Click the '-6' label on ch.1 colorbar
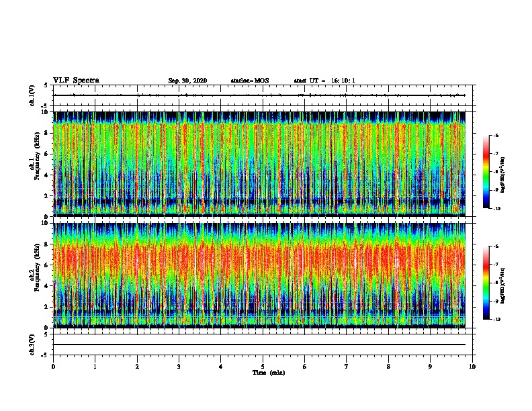 point(496,135)
